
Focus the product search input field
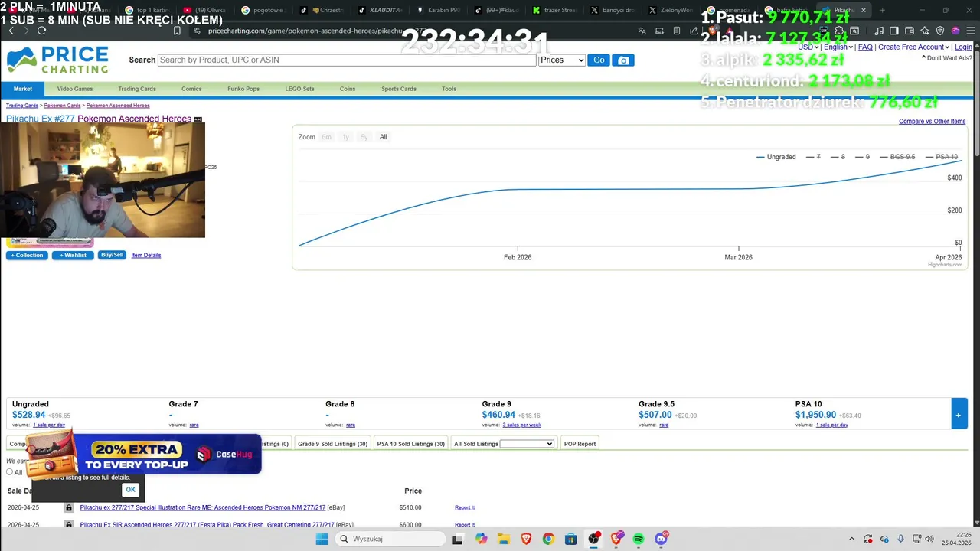[x=347, y=60]
